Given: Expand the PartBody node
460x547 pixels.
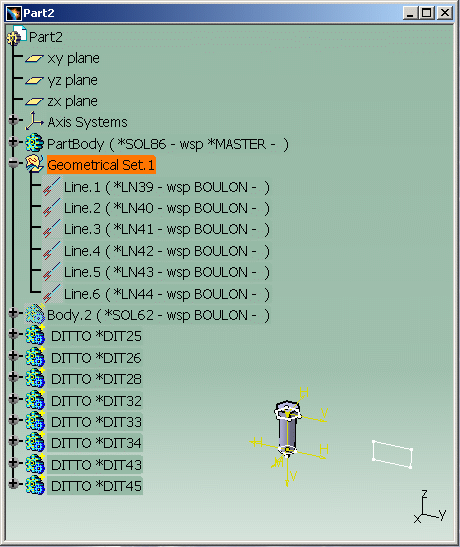Looking at the screenshot, I should tap(13, 142).
